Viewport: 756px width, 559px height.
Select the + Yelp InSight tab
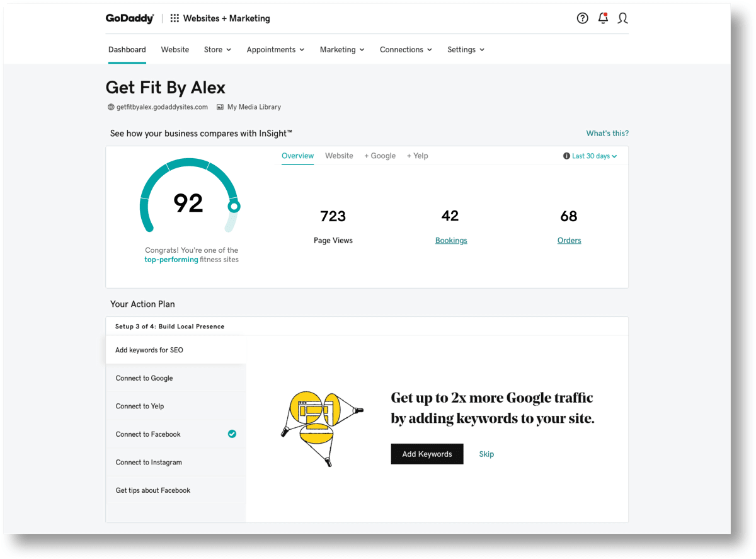pyautogui.click(x=417, y=156)
